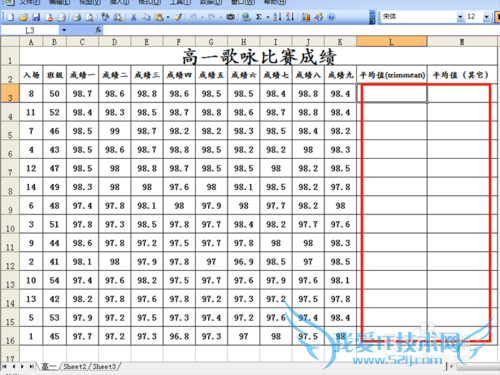The image size is (500, 375).
Task: Select header cell 成绩九
Action: 340,75
